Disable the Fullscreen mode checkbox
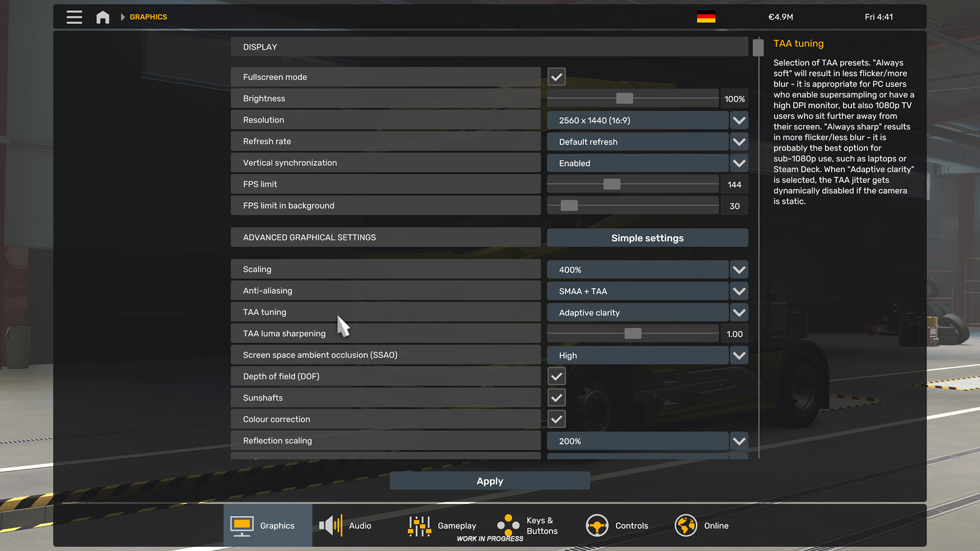This screenshot has height=551, width=980. pyautogui.click(x=556, y=77)
